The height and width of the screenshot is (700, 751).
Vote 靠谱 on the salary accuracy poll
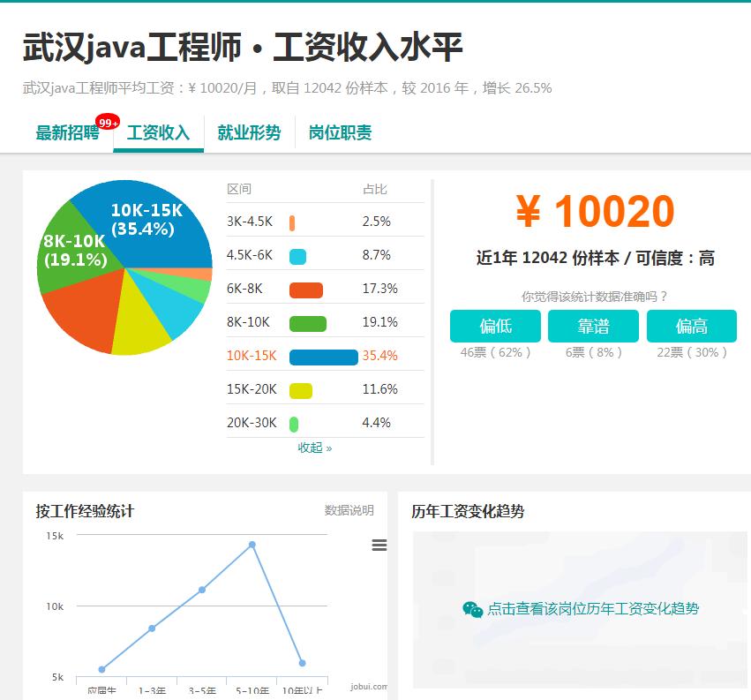(593, 326)
